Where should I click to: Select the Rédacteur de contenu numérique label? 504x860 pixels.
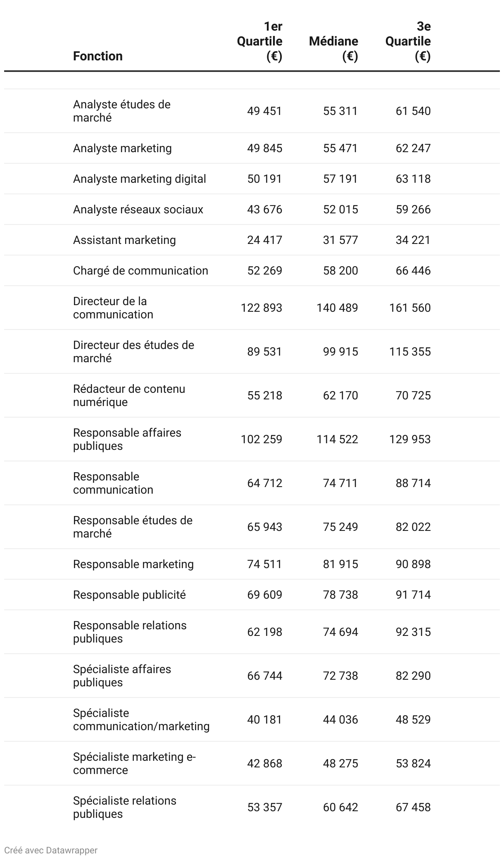click(129, 395)
